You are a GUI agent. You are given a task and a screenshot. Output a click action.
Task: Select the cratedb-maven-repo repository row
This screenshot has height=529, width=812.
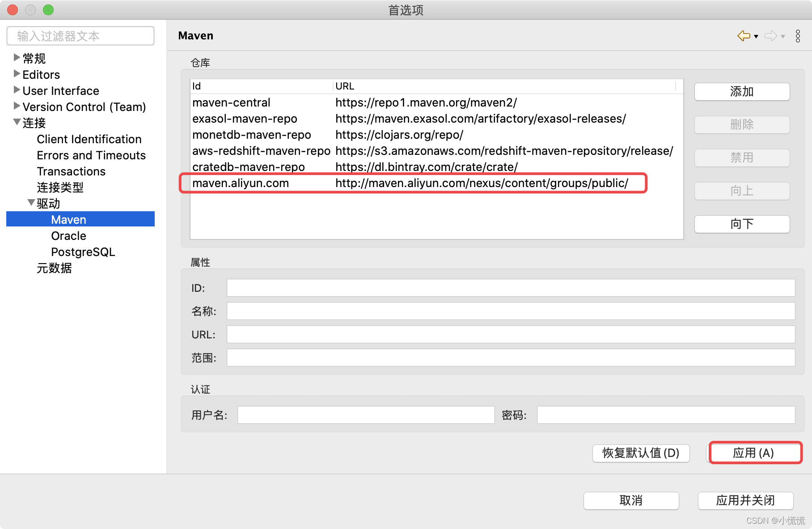436,167
